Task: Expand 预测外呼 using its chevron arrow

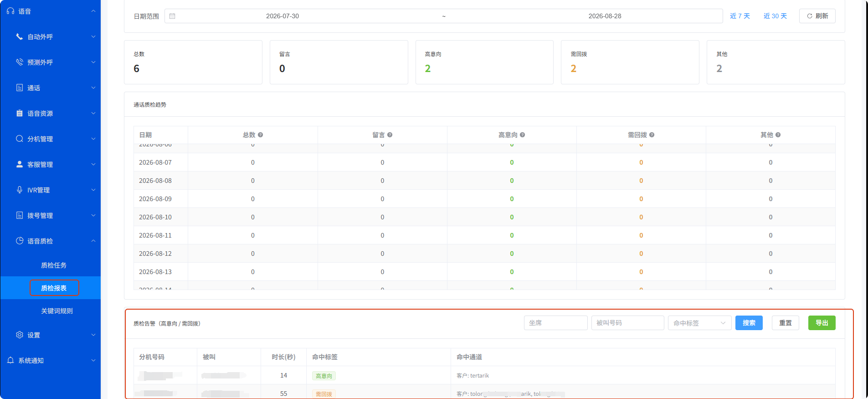Action: tap(93, 62)
